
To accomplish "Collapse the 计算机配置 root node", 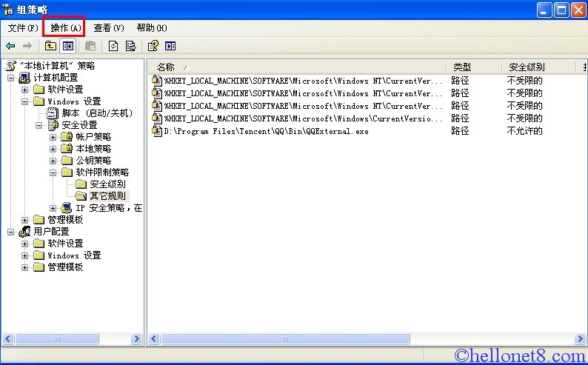I will (11, 78).
